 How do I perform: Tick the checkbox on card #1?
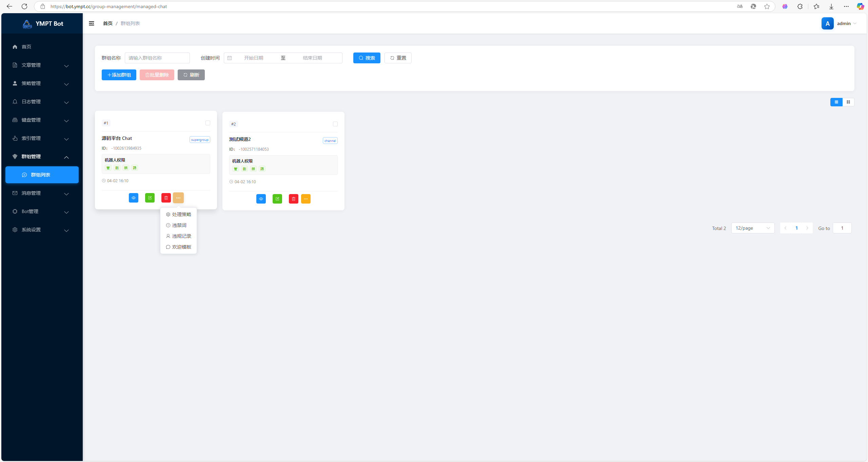pyautogui.click(x=208, y=123)
